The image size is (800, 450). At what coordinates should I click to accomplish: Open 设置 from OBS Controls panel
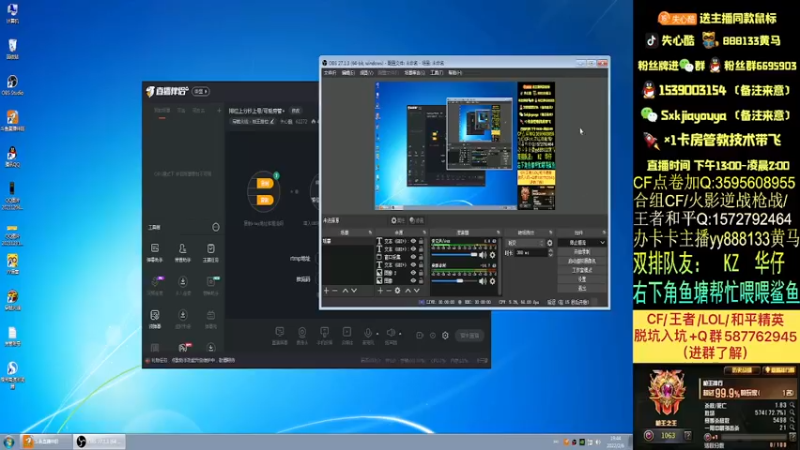[x=582, y=280]
